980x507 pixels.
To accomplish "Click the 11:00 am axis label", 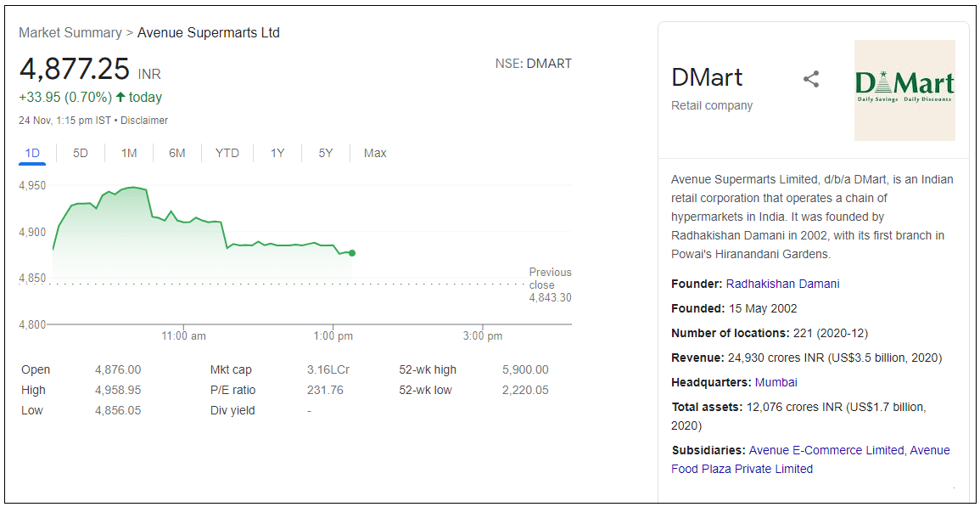I will pos(184,336).
